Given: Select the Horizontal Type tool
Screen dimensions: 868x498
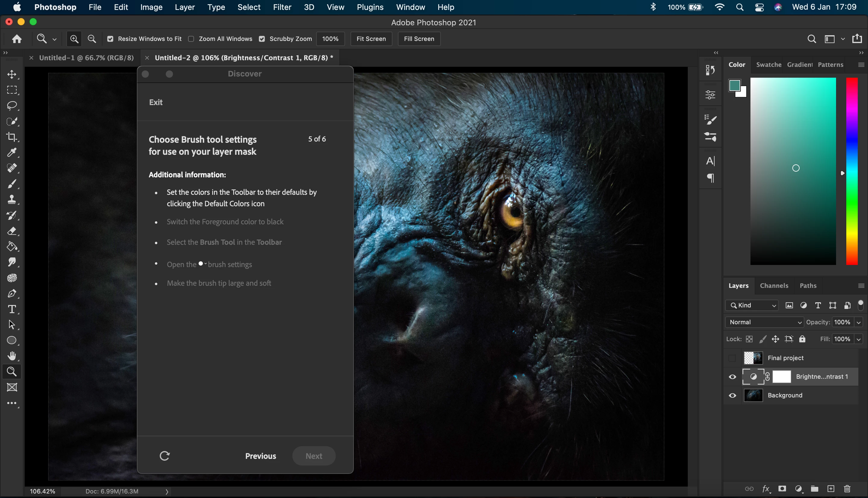Looking at the screenshot, I should point(12,309).
